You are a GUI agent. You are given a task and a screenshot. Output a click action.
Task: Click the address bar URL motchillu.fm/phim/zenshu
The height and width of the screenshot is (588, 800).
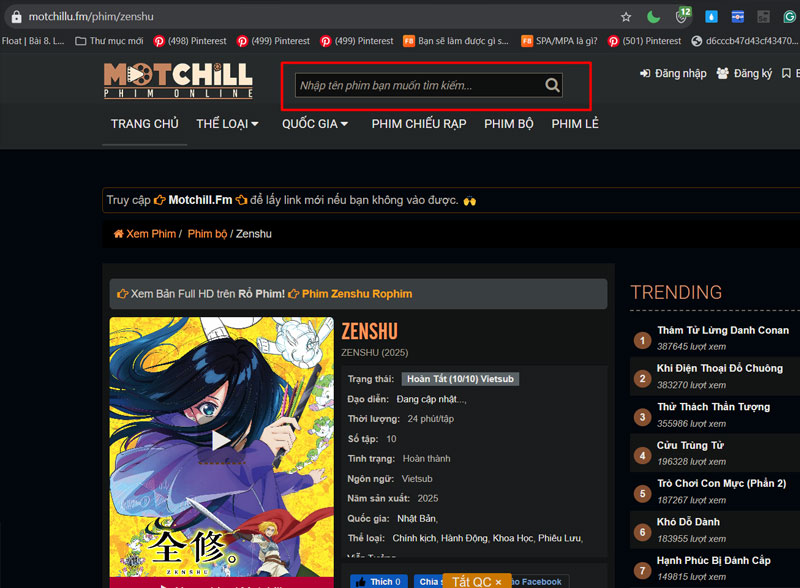pos(91,17)
